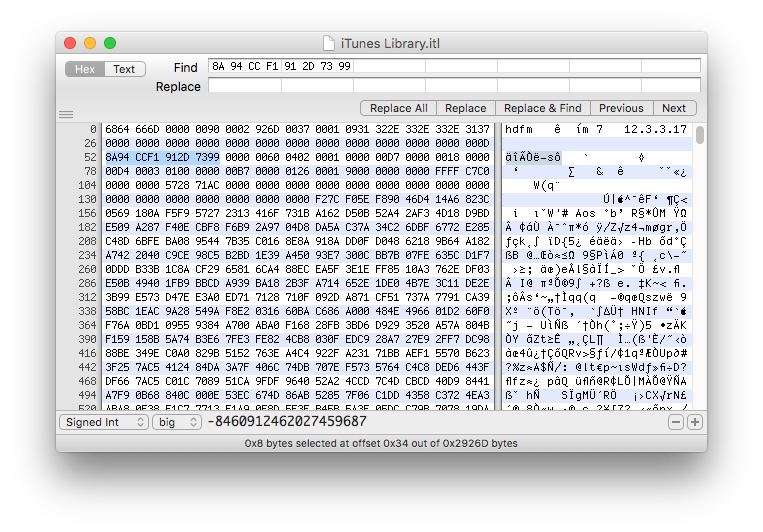The height and width of the screenshot is (532, 763).
Task: Click the Replace button
Action: pyautogui.click(x=466, y=108)
